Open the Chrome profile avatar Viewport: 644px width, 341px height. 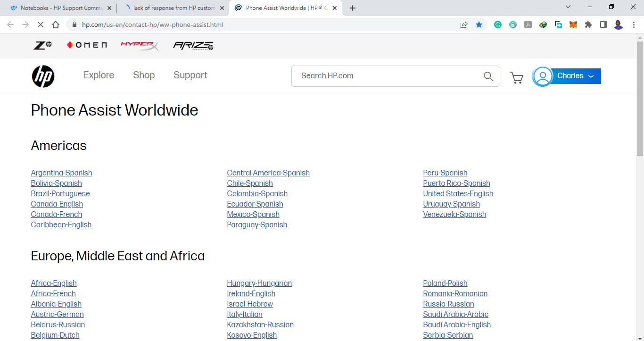(x=619, y=25)
